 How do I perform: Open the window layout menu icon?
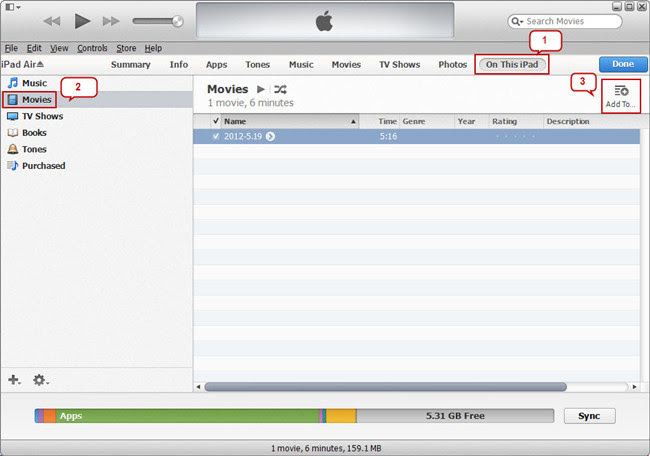click(x=12, y=7)
